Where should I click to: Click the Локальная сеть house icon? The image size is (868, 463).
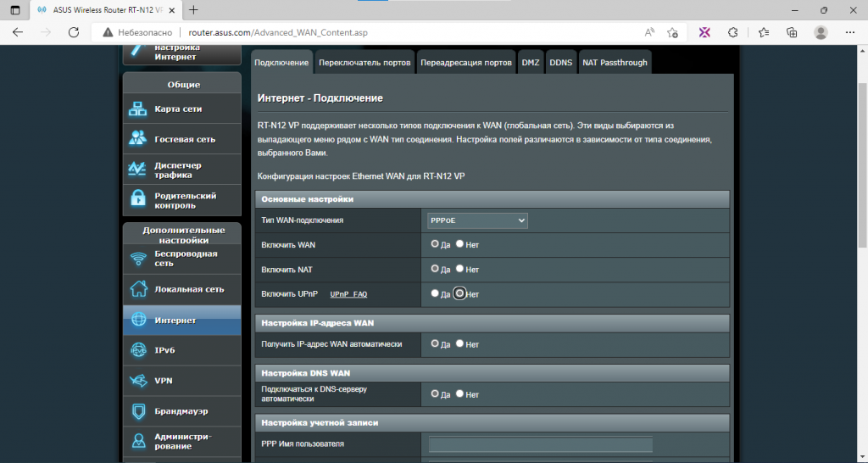[138, 288]
